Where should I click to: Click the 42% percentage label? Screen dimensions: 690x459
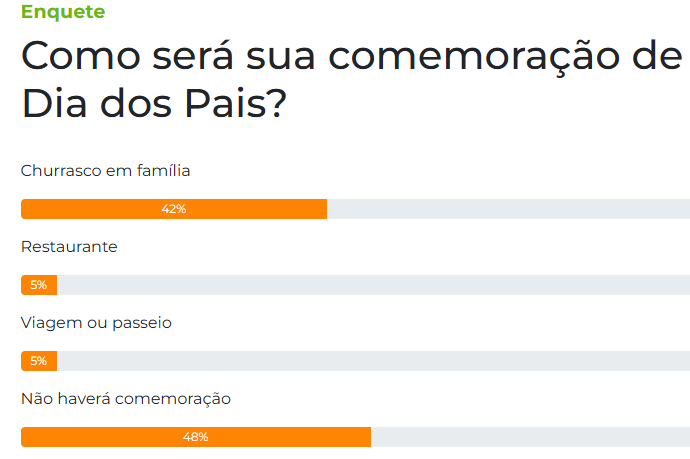coord(174,209)
